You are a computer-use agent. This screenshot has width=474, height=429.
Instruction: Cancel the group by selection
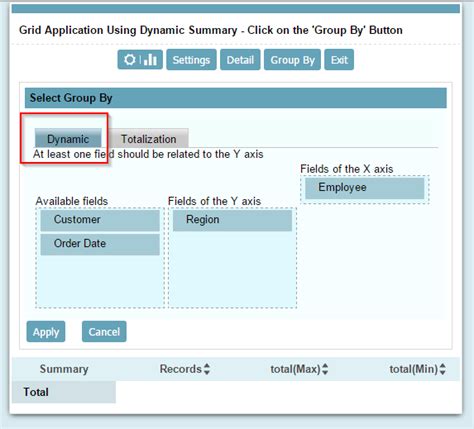104,332
